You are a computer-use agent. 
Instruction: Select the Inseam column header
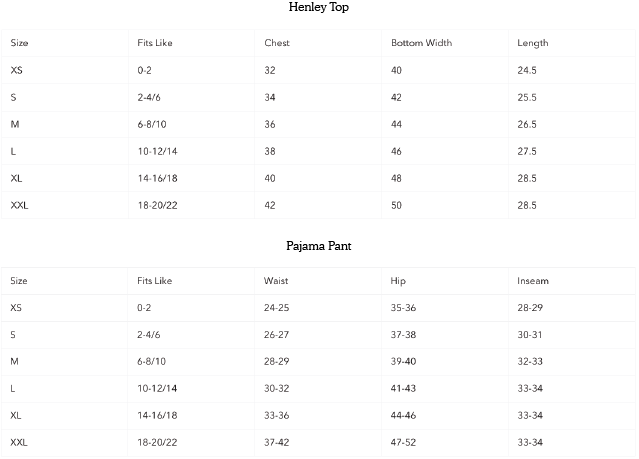click(533, 281)
